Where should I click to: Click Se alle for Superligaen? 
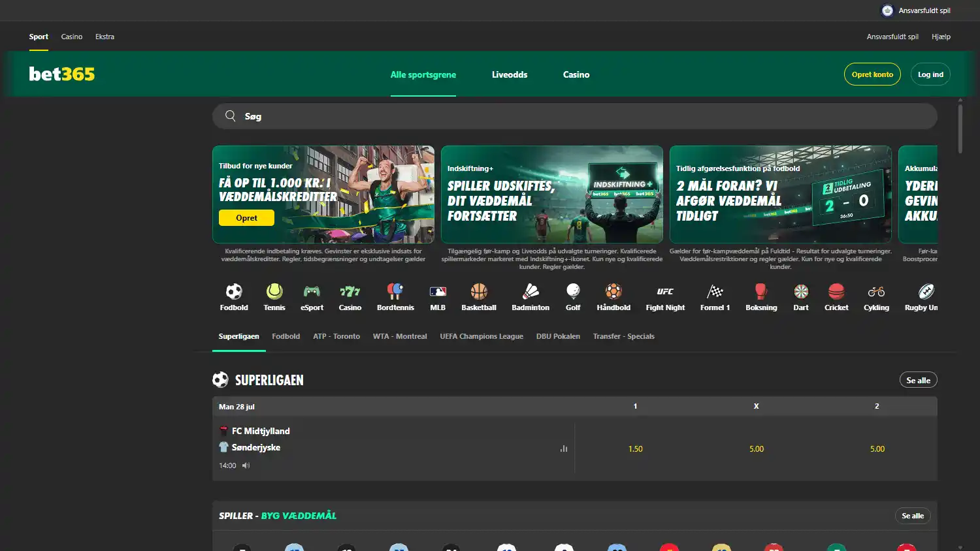coord(918,380)
